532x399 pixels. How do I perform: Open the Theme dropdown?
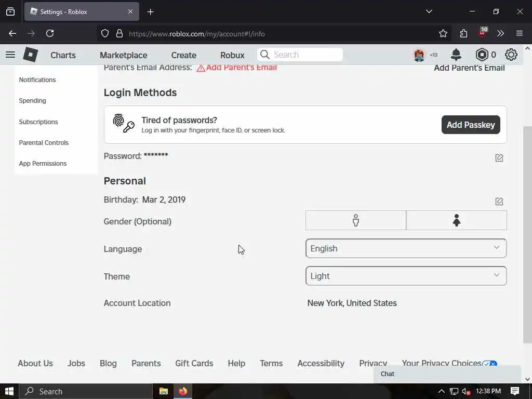(406, 276)
